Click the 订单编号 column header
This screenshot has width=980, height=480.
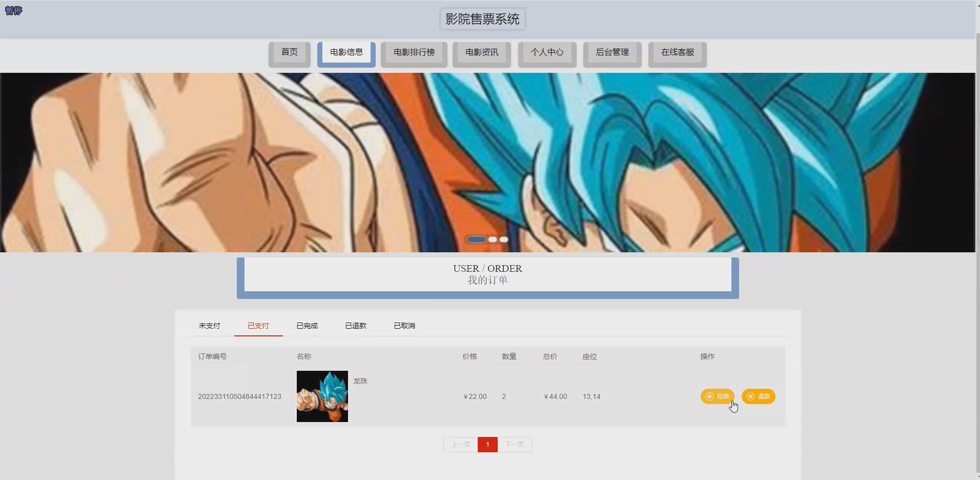tap(212, 356)
